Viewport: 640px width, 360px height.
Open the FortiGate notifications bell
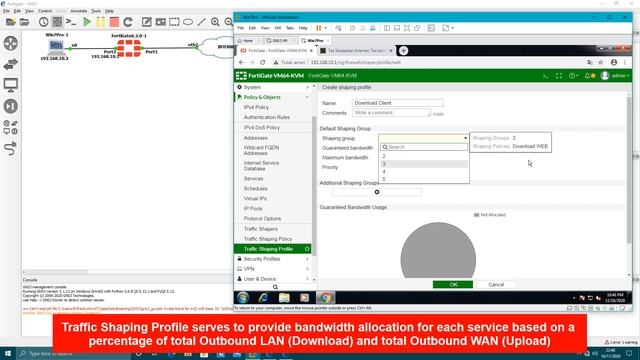[589, 76]
